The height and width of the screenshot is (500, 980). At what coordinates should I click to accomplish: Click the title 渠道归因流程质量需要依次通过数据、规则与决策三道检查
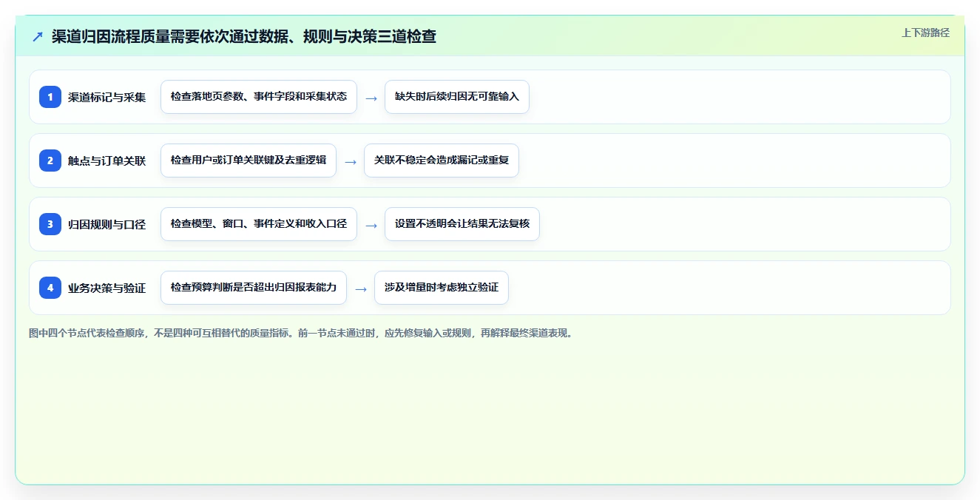click(x=244, y=36)
